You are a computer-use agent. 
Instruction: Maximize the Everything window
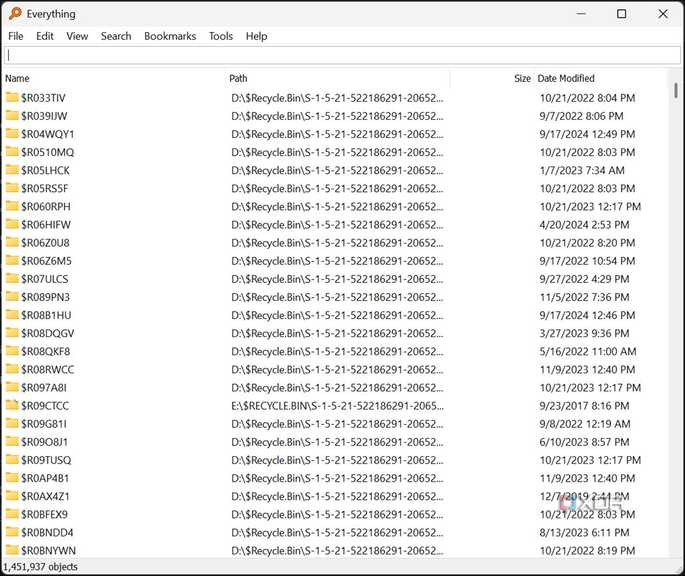click(x=621, y=14)
